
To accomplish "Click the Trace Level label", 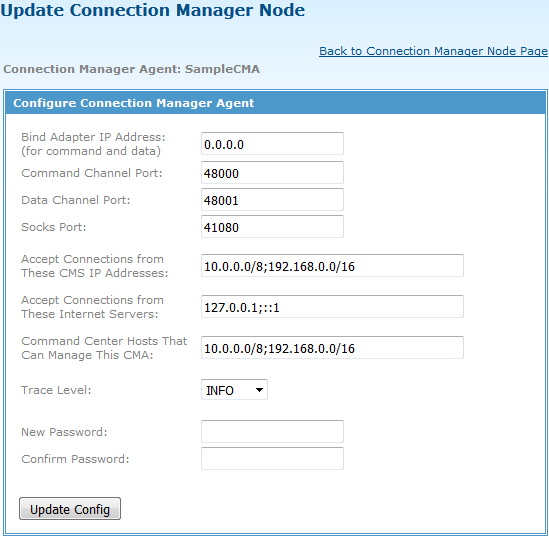I will [56, 390].
